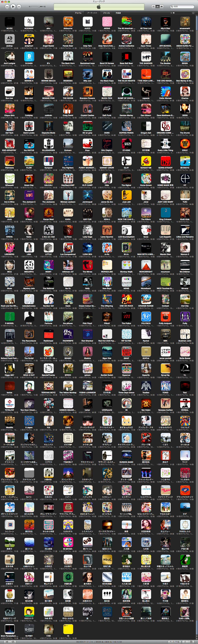Select the 作曲者 tab
This screenshot has width=198, height=644.
[x=118, y=13]
